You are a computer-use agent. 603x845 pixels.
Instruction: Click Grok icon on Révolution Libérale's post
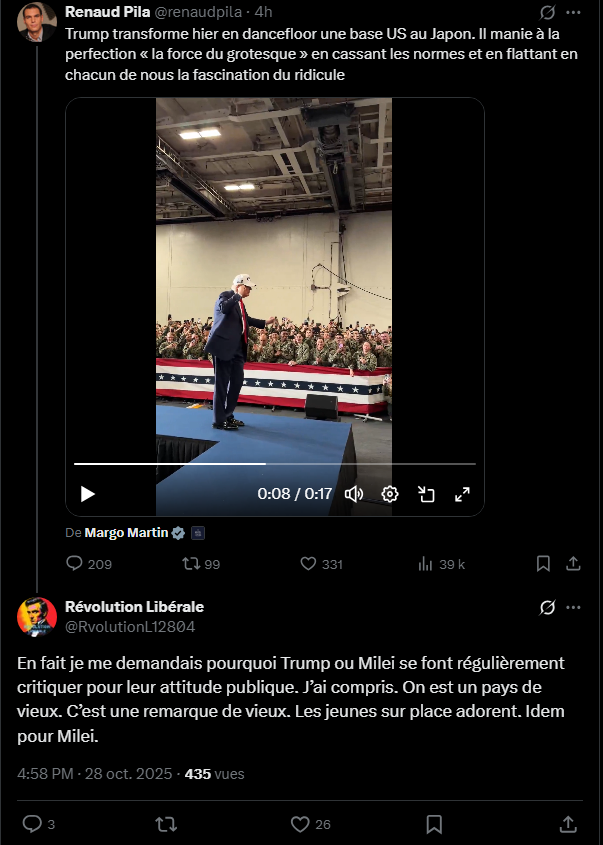[x=547, y=607]
